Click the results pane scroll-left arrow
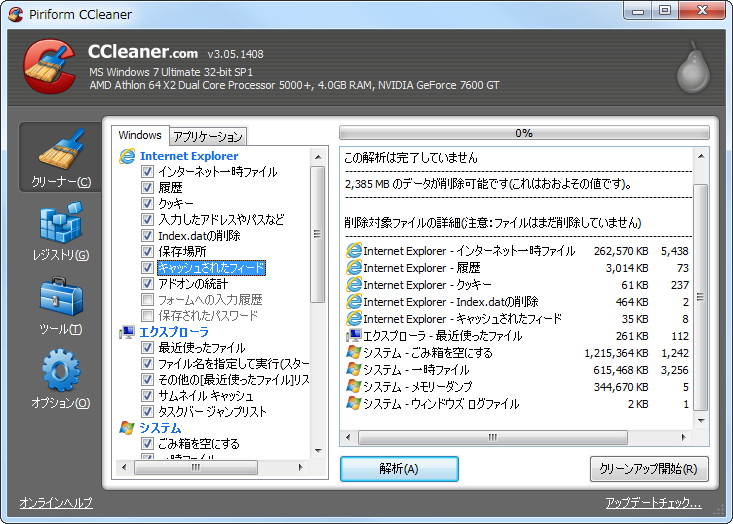Screen dimensions: 733x524 [348, 438]
